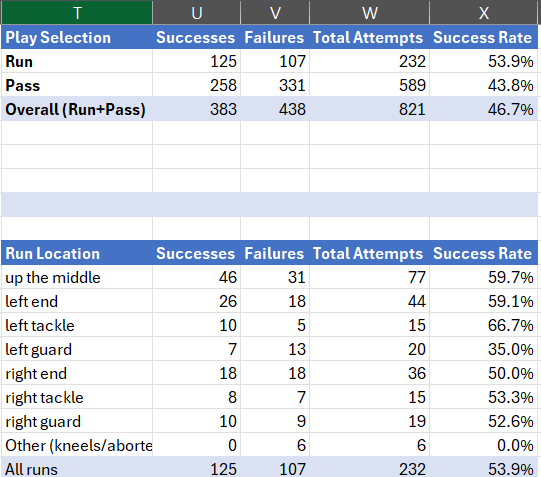Click 'Successes' header in Run Location table

point(197,253)
